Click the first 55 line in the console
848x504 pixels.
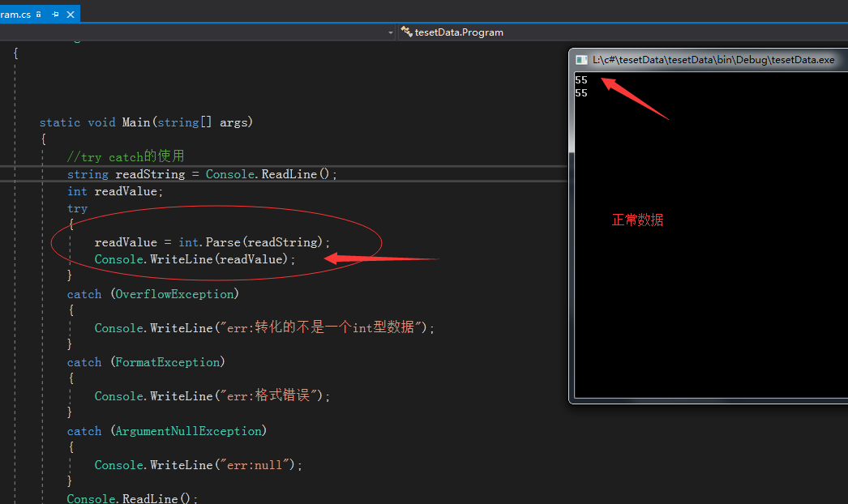580,80
